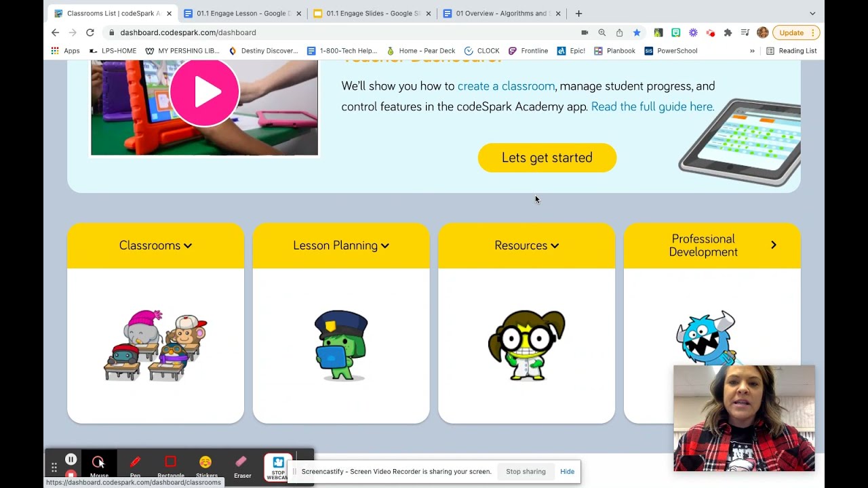Hide the screen sharing notification
Screen dimensions: 868x488
568,472
